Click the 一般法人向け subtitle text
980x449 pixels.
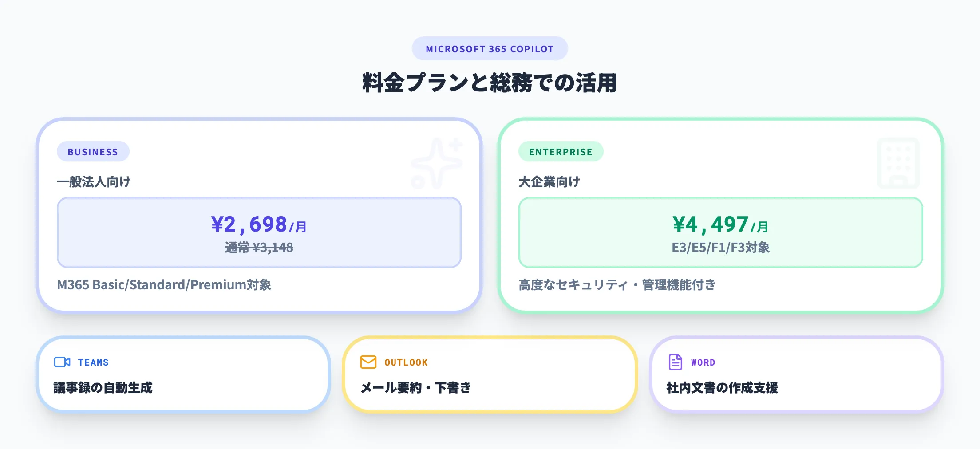[x=94, y=182]
